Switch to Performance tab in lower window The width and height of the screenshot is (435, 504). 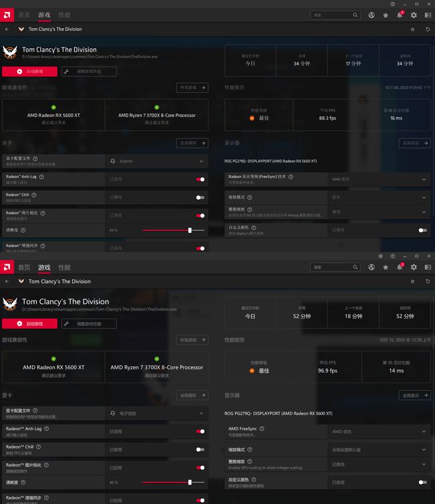[64, 267]
